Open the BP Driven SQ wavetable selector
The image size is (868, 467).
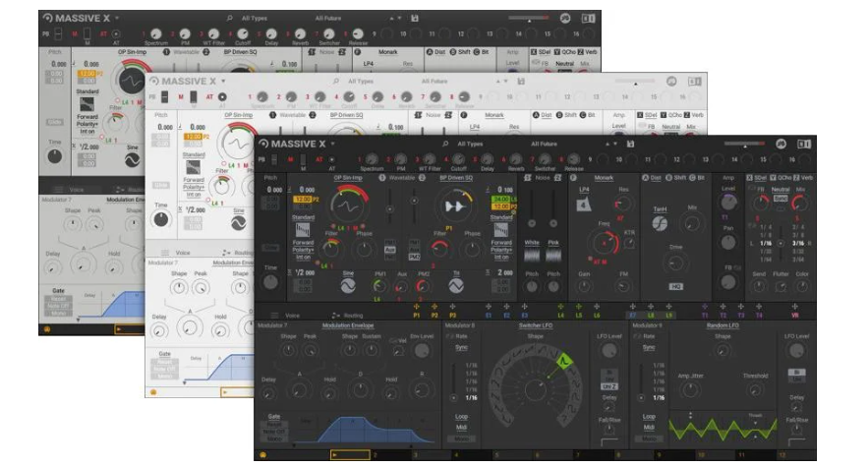tap(456, 178)
